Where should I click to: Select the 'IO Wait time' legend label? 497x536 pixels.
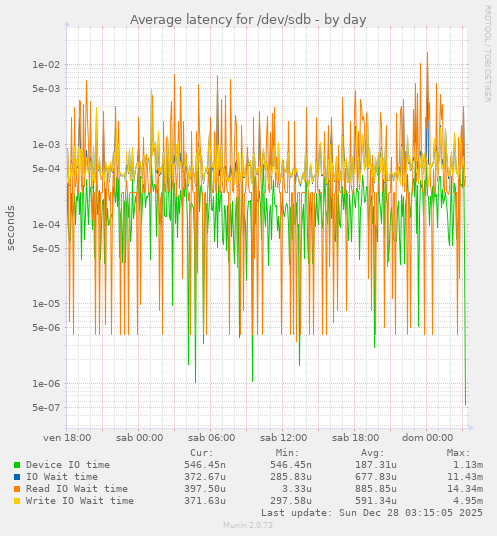coord(62,477)
